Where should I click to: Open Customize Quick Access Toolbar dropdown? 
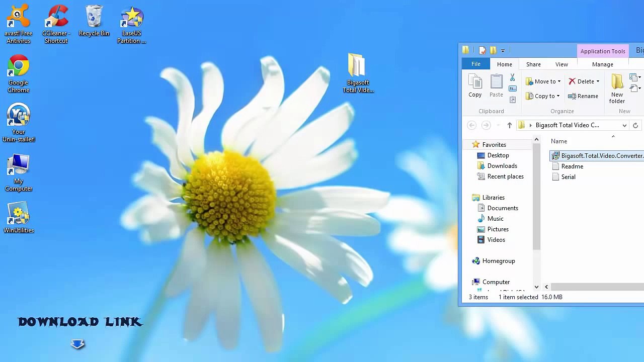pos(503,50)
